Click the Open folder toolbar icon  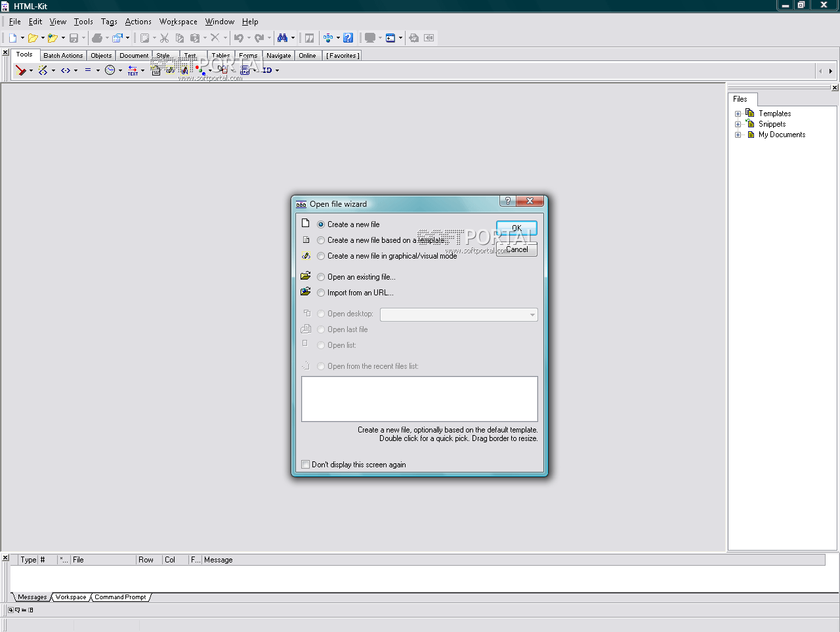[x=33, y=38]
